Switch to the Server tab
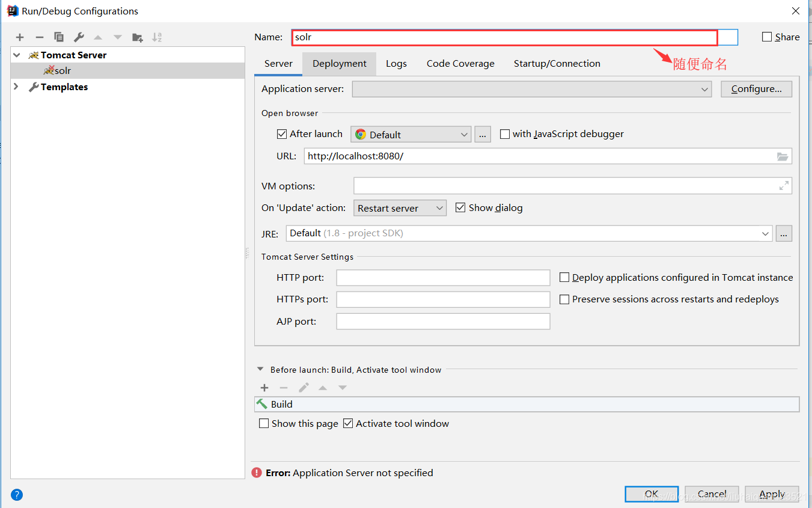The image size is (812, 508). pos(278,64)
